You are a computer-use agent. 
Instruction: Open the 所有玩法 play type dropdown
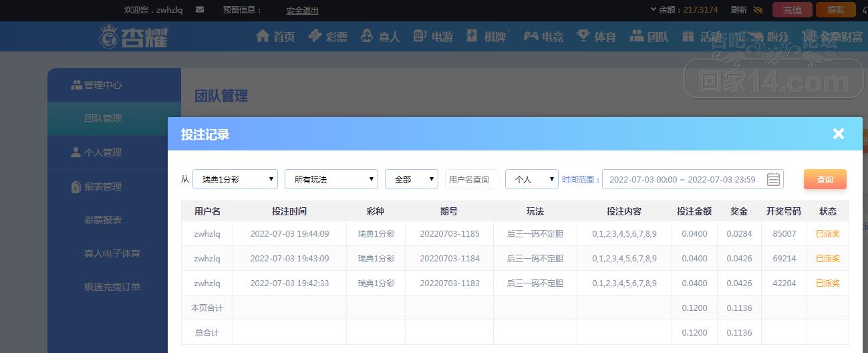coord(331,179)
